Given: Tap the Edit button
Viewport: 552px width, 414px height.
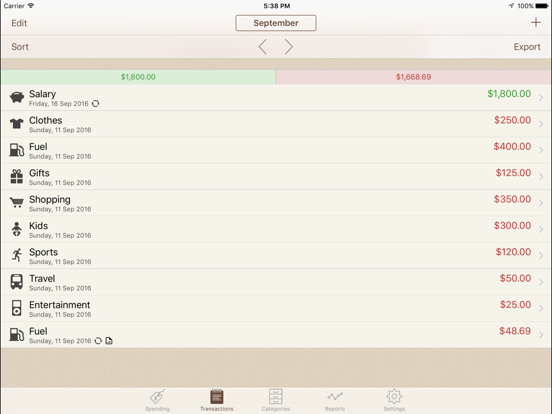Looking at the screenshot, I should (x=19, y=23).
